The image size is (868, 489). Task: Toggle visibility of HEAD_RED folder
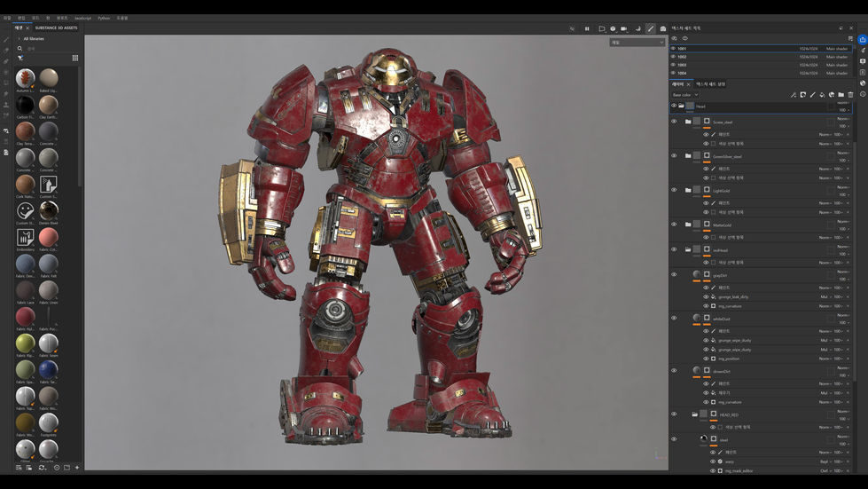pyautogui.click(x=674, y=414)
